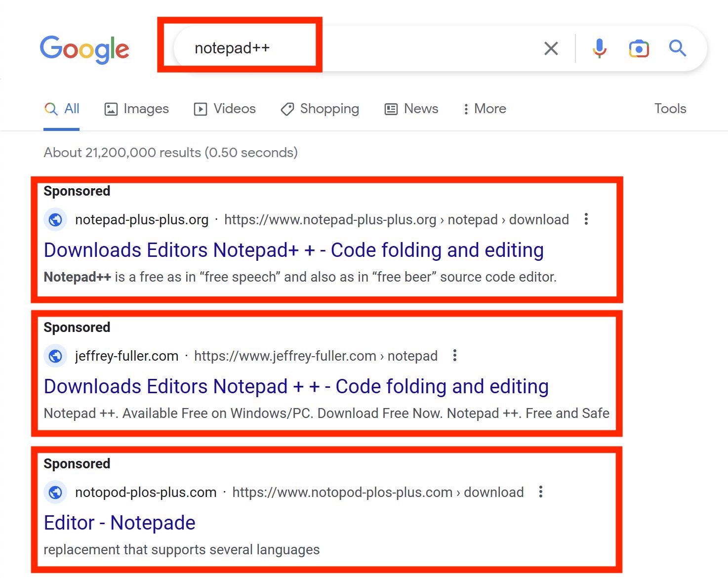Click the 'About 21,200,000 results' text
728x578 pixels.
[x=170, y=152]
